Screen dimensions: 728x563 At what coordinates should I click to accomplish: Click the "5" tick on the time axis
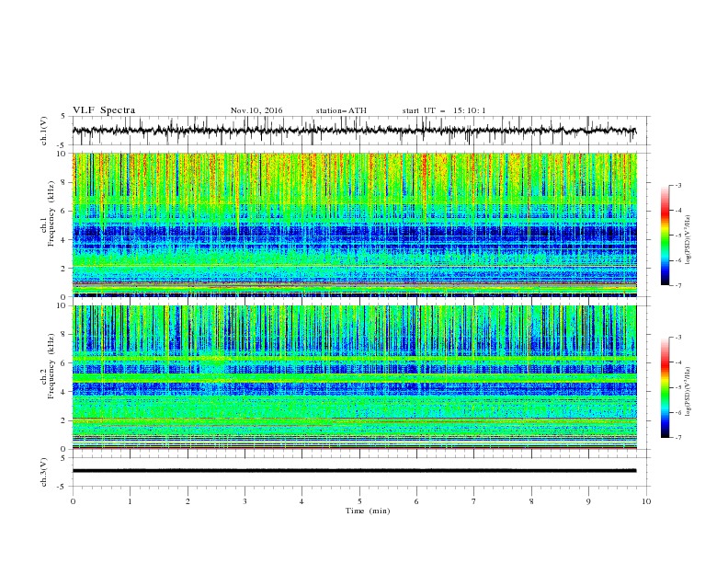359,501
